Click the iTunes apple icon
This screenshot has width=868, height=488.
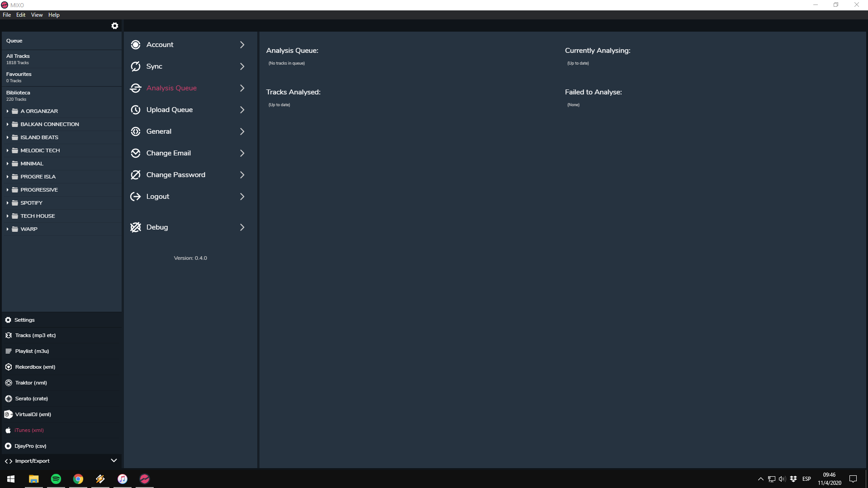point(8,430)
